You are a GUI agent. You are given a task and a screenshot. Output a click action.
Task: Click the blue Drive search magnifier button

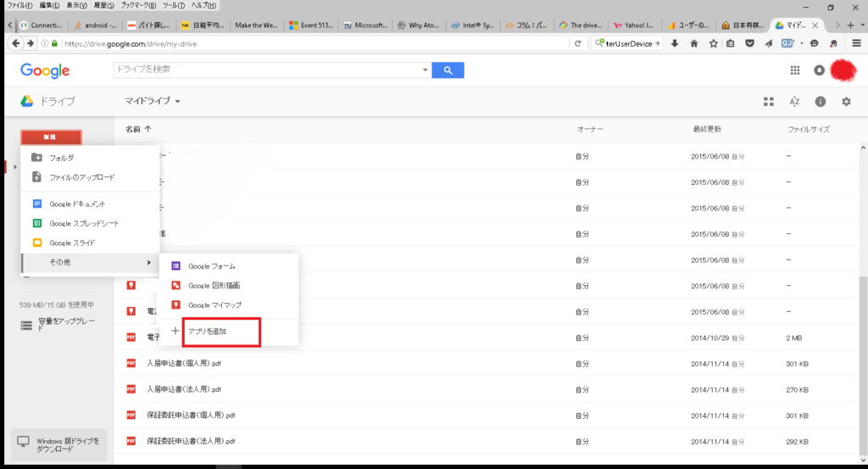click(x=448, y=70)
